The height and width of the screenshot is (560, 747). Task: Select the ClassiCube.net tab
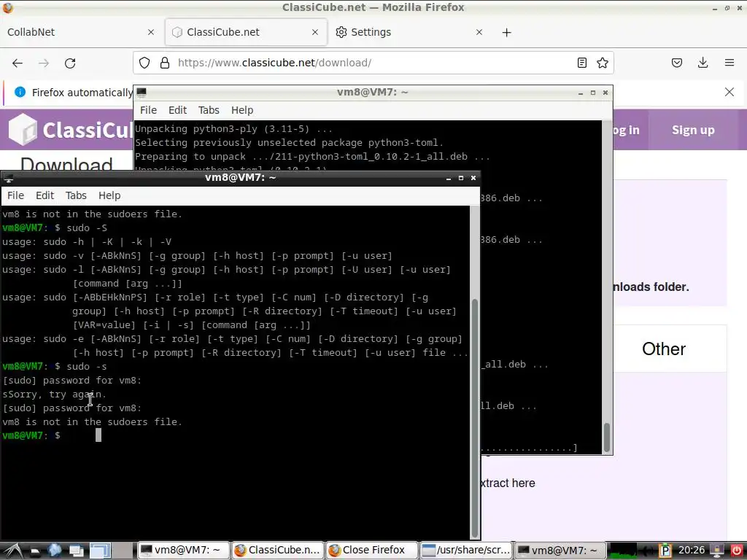click(246, 32)
